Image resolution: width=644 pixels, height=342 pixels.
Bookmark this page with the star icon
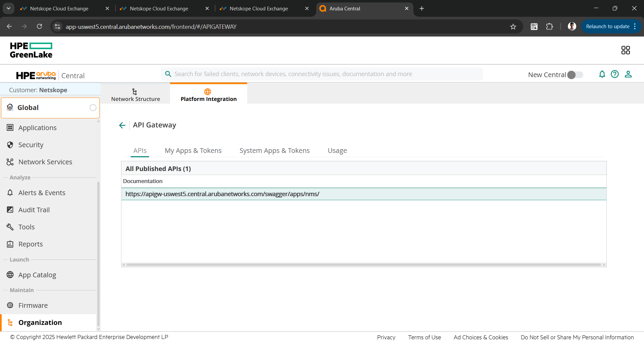513,26
